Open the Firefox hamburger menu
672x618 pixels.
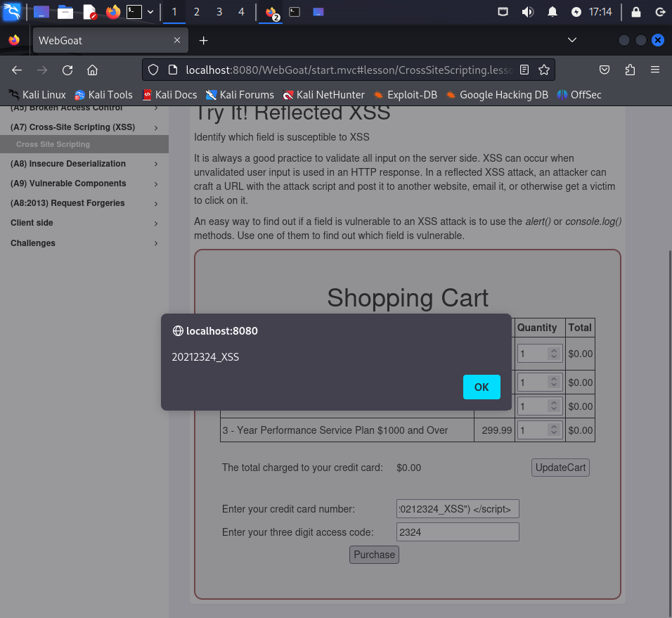(655, 70)
